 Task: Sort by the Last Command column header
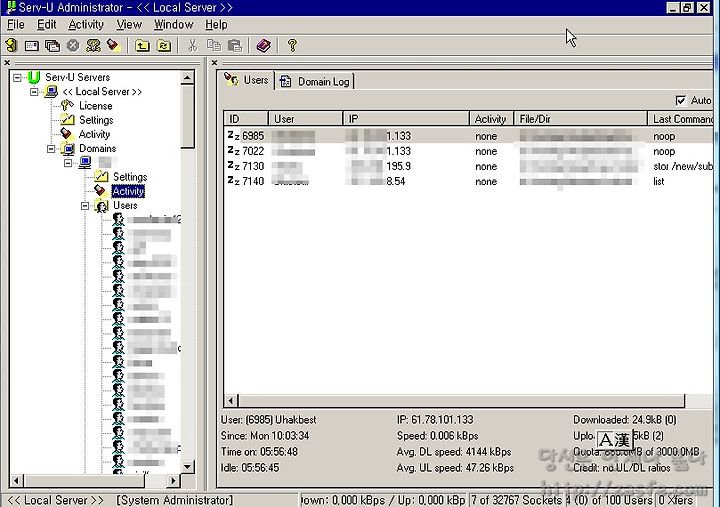(680, 119)
